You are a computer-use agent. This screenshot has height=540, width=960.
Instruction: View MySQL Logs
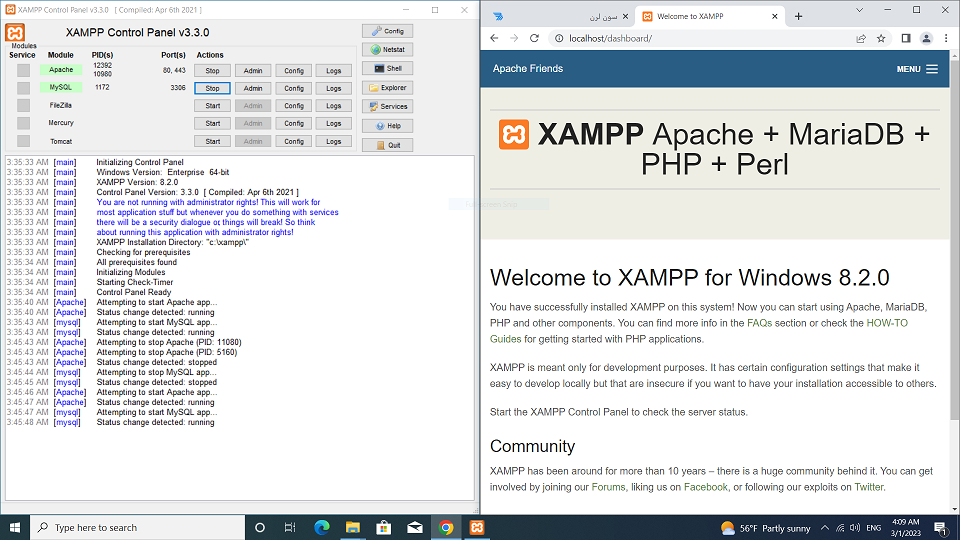tap(334, 88)
